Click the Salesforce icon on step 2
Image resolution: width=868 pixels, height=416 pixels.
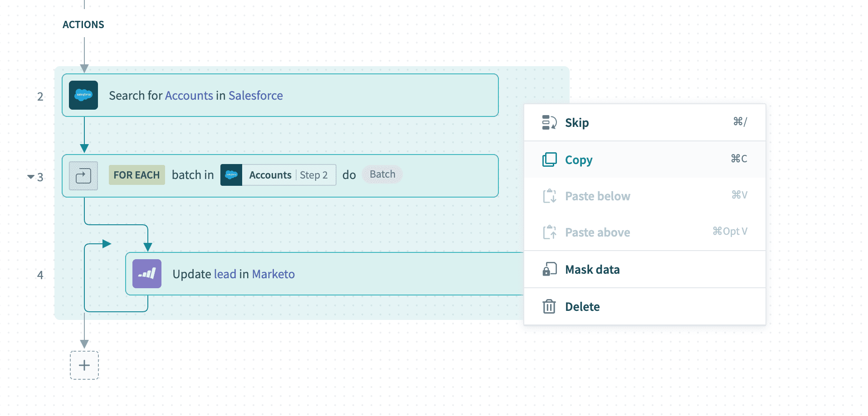pyautogui.click(x=83, y=95)
